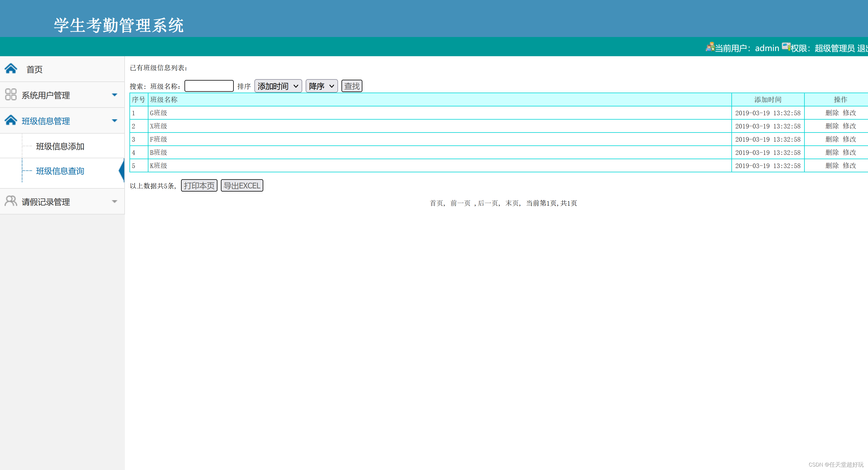The height and width of the screenshot is (470, 868).
Task: Click the admin username text
Action: (767, 48)
